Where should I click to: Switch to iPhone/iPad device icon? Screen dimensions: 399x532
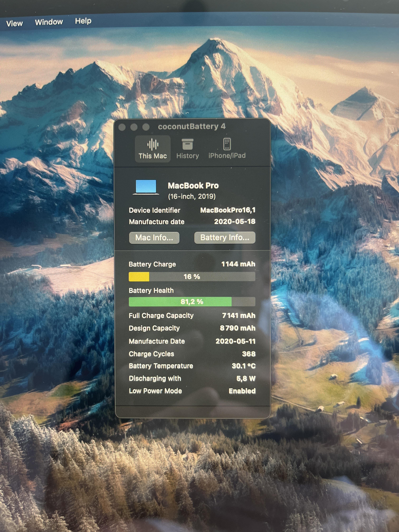pyautogui.click(x=227, y=144)
